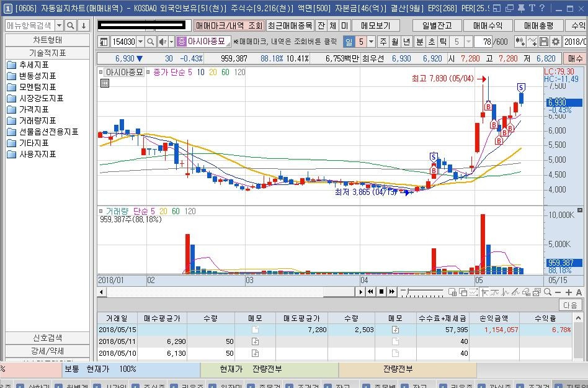This screenshot has width=588, height=388.
Task: Expand the 변동성지표 folder
Action: (32, 76)
